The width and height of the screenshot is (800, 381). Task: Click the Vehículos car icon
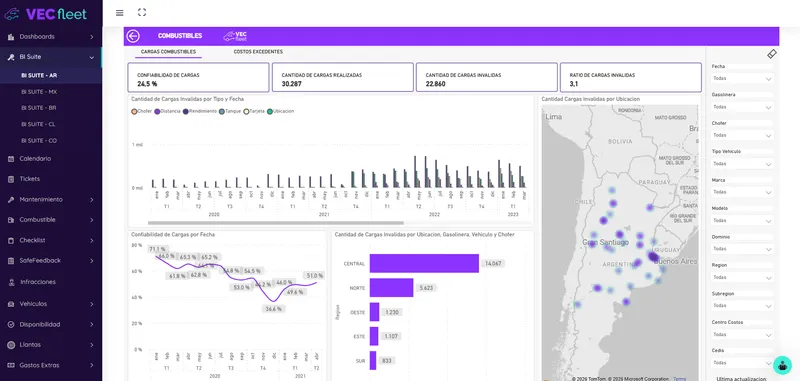11,304
